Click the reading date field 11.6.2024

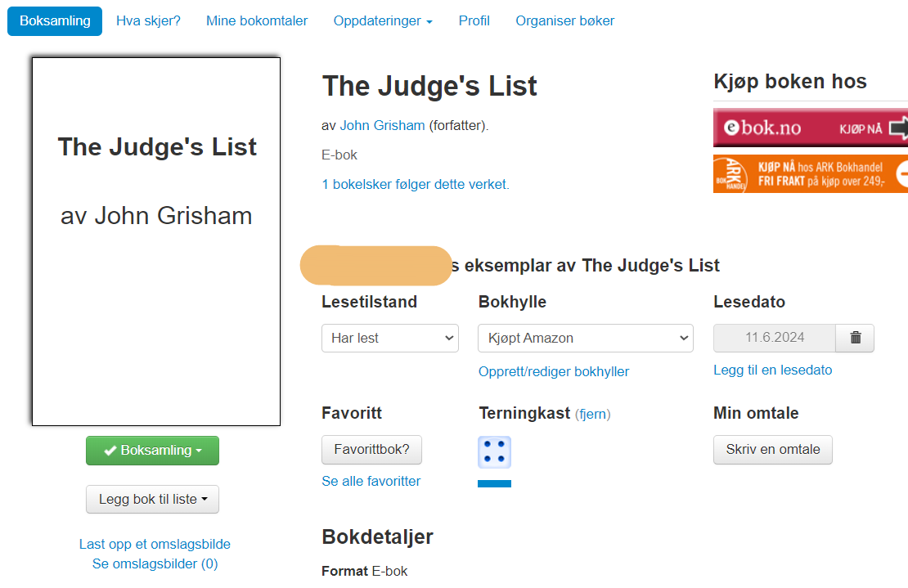775,338
